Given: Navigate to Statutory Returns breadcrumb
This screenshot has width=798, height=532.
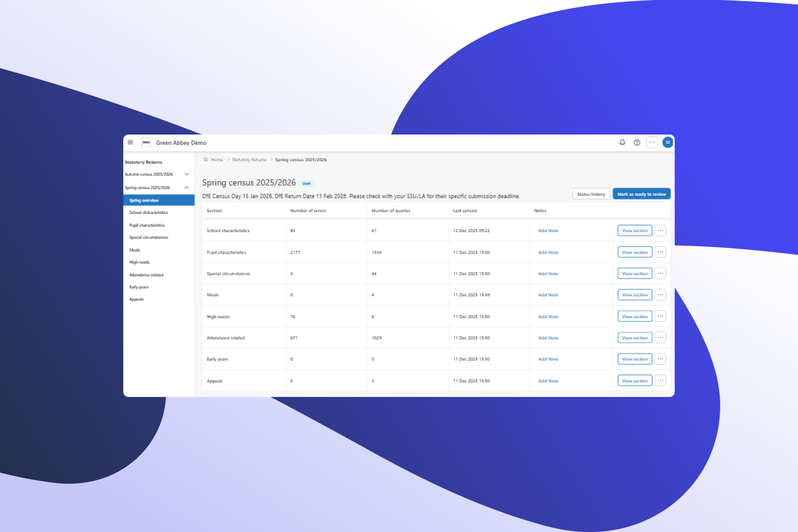Looking at the screenshot, I should point(249,160).
